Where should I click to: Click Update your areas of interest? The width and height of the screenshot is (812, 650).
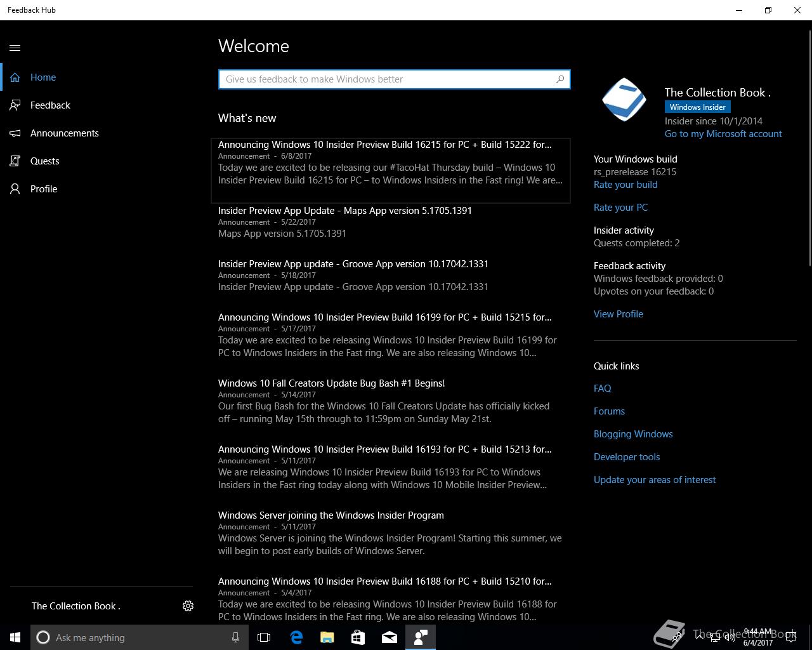tap(655, 480)
